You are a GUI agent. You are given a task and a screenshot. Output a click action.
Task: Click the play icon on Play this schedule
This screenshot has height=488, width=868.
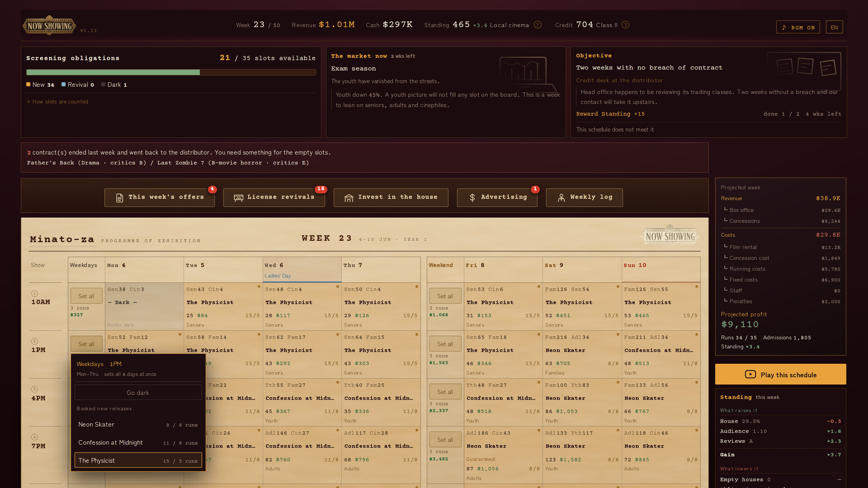click(750, 374)
